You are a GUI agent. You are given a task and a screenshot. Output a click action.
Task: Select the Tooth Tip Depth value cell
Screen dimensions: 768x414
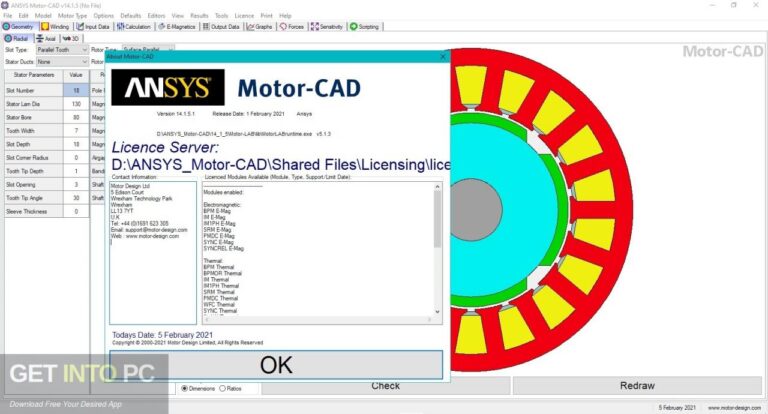tap(76, 171)
